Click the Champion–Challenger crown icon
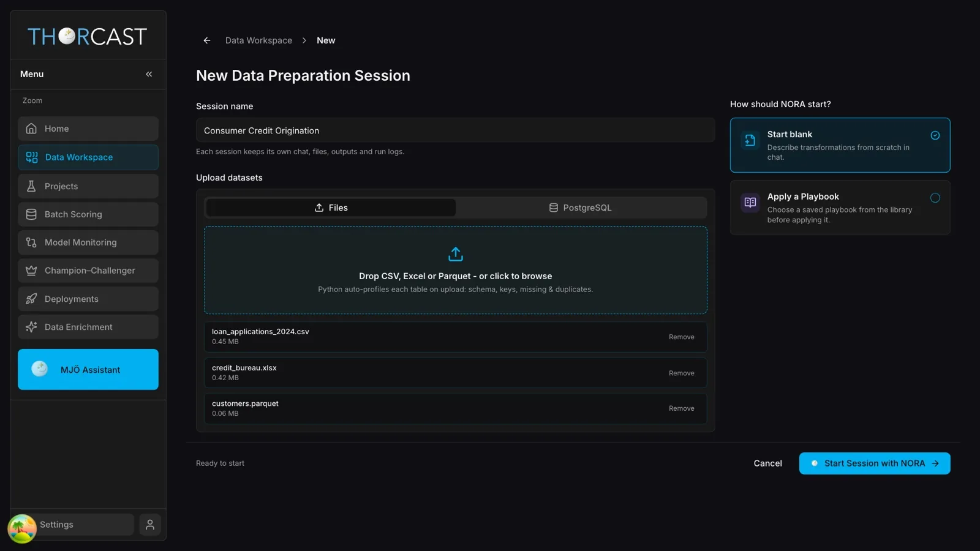Image resolution: width=980 pixels, height=551 pixels. [31, 271]
